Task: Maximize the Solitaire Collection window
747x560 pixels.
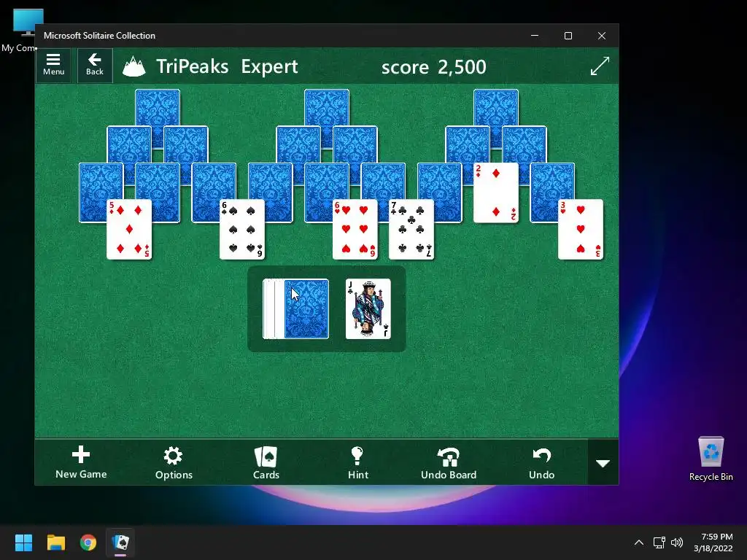Action: 568,36
